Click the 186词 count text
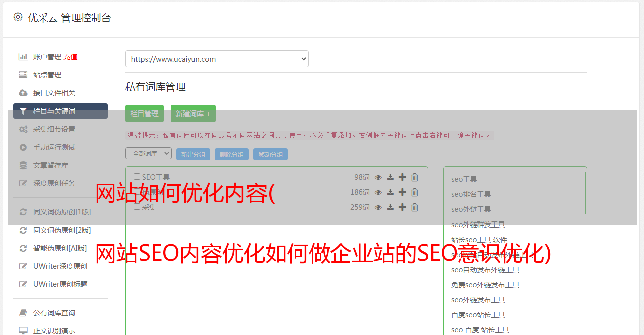 point(360,192)
